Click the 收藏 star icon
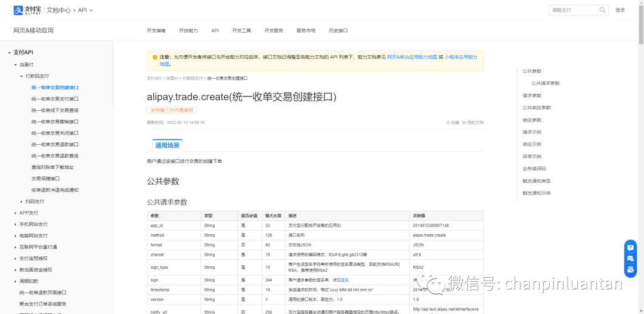 [448, 122]
